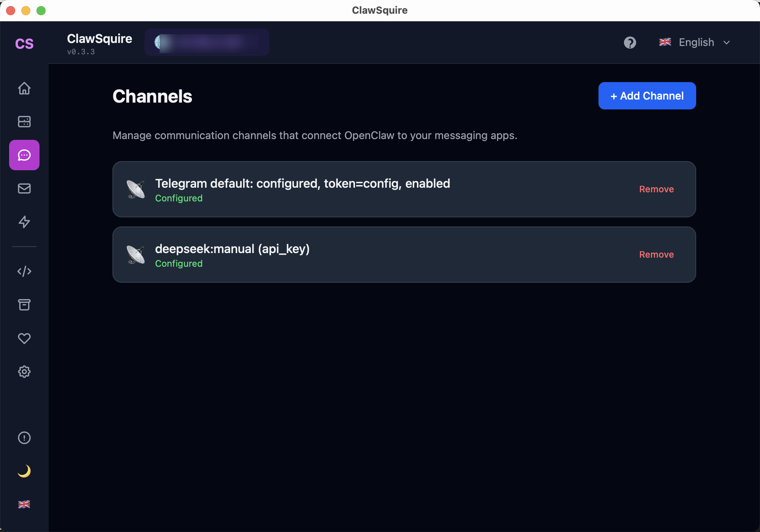Click the blurred pill next to ClawSquire title
The height and width of the screenshot is (532, 760).
[207, 42]
